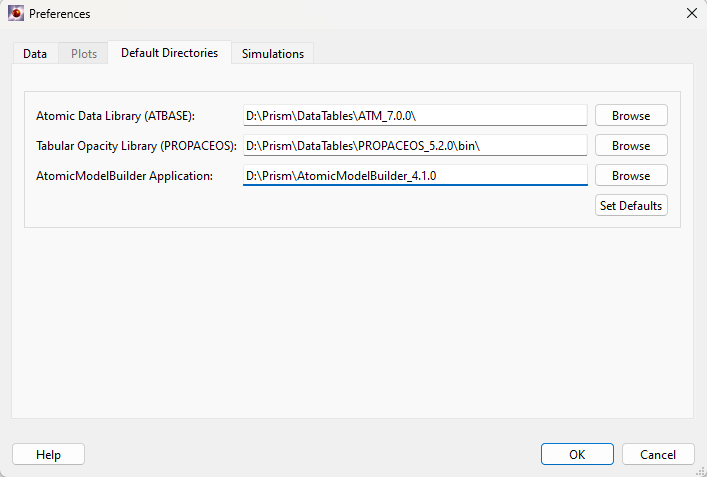Close the Preferences dialog window
The image size is (707, 477).
(x=690, y=14)
